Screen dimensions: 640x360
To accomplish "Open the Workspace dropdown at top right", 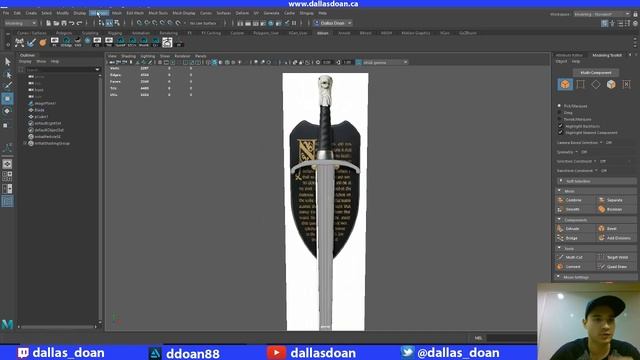I will point(602,14).
